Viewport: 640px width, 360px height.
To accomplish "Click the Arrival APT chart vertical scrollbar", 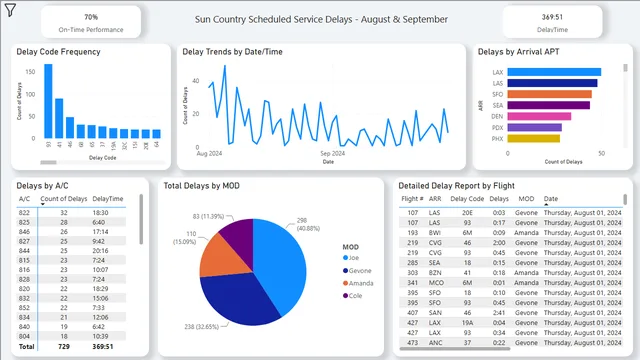I will (x=625, y=68).
